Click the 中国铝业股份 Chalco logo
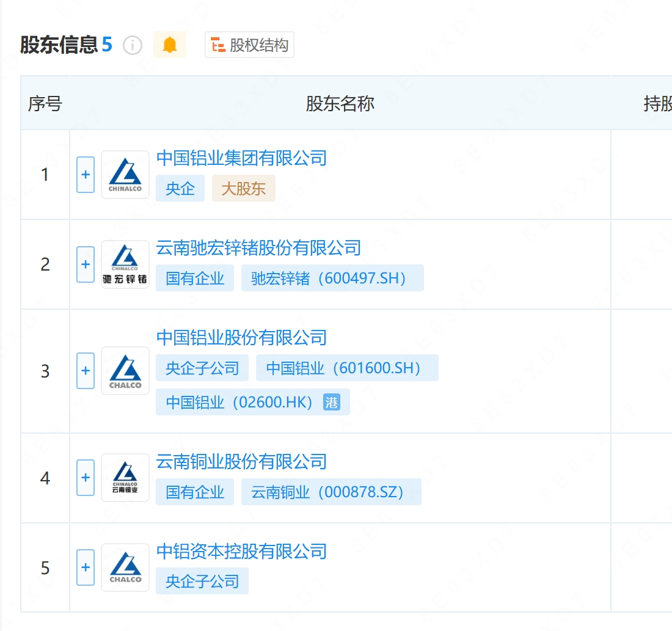This screenshot has width=672, height=631. coord(125,371)
